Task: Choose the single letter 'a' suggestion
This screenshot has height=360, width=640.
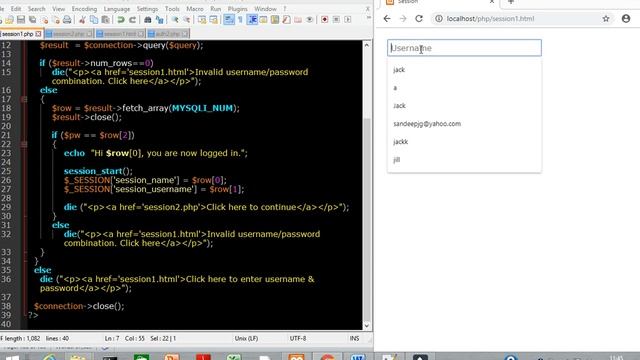Action: click(x=464, y=88)
